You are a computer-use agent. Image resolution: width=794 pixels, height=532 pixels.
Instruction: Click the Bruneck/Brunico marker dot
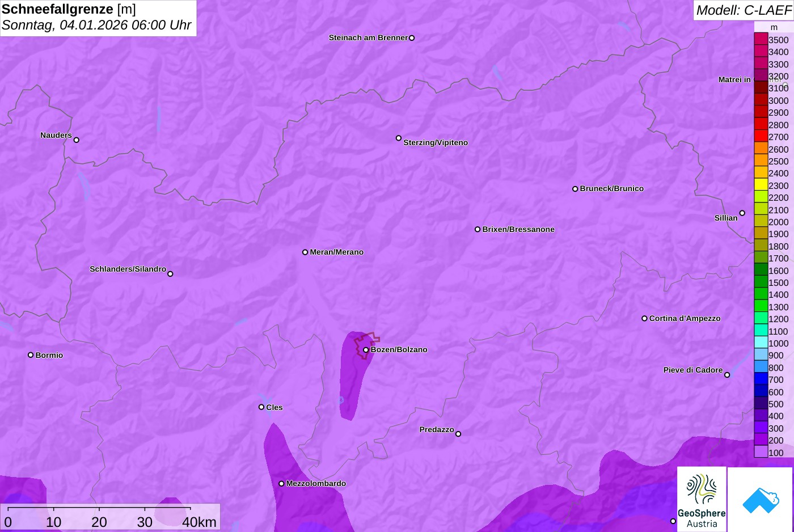click(x=575, y=189)
